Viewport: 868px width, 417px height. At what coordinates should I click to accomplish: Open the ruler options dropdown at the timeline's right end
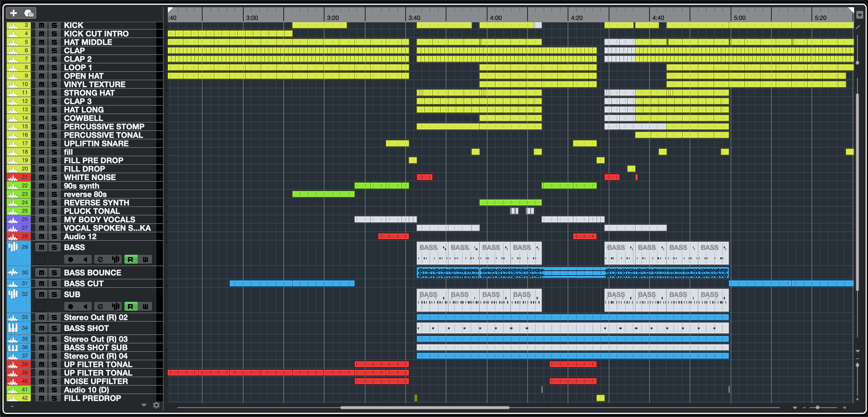[x=860, y=15]
